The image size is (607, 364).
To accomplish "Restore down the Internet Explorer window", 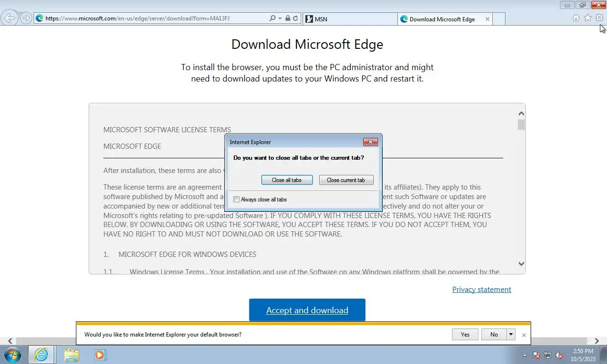I will click(x=583, y=5).
